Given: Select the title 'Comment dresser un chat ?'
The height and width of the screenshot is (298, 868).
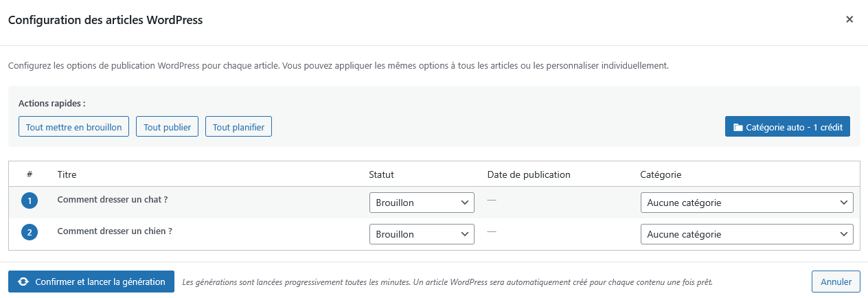Looking at the screenshot, I should [x=113, y=200].
